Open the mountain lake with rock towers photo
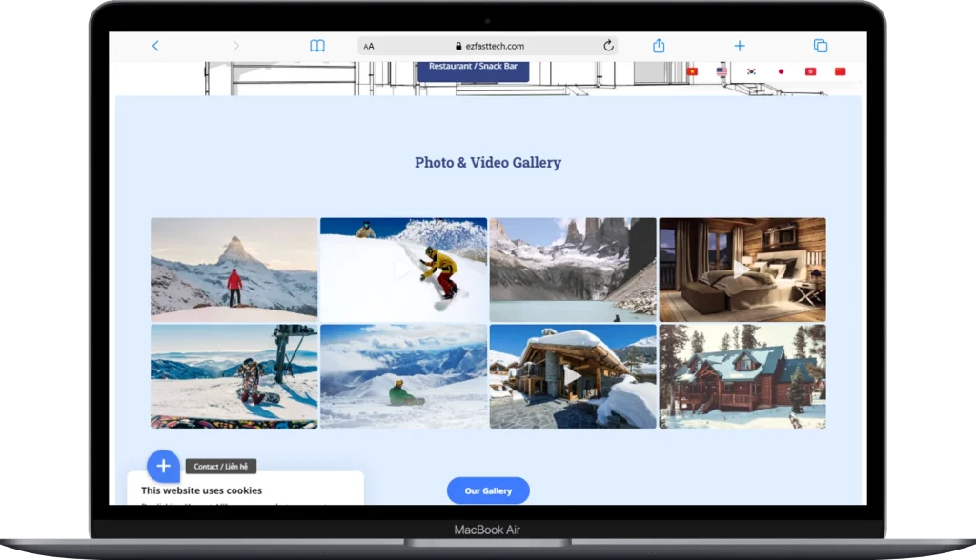The width and height of the screenshot is (976, 560). 573,270
